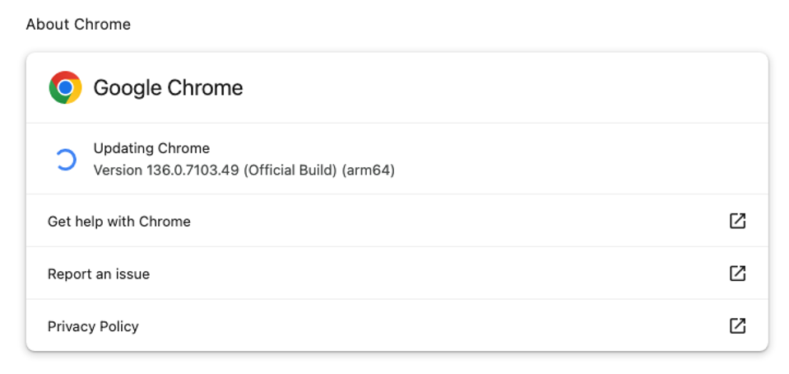Click the 136.0.7103.49 version number

pos(193,171)
